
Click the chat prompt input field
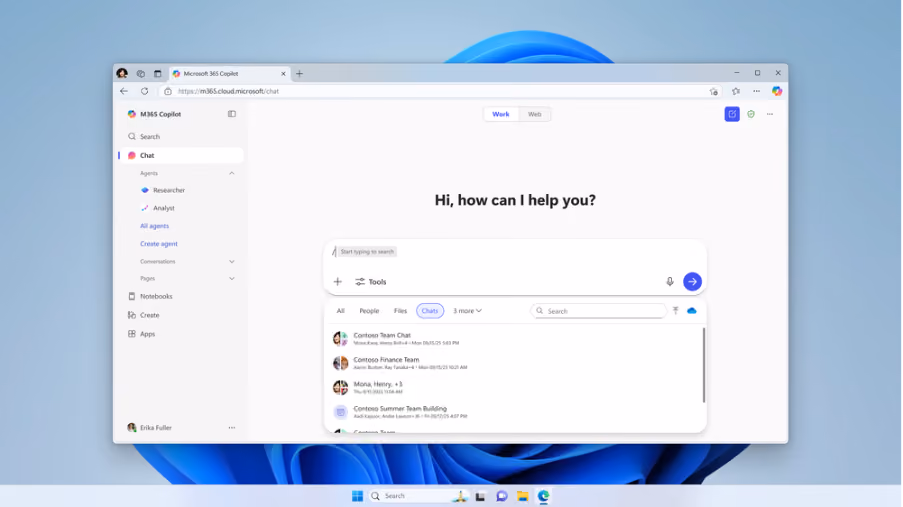515,252
